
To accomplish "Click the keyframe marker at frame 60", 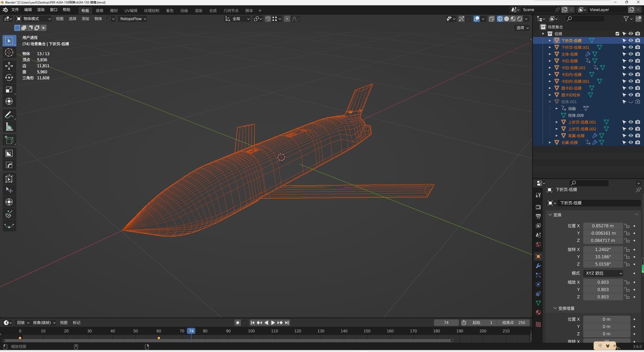I will pyautogui.click(x=159, y=338).
